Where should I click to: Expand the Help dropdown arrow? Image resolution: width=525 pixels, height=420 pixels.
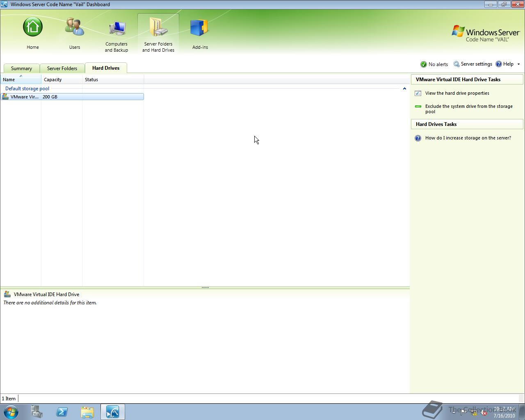tap(518, 64)
